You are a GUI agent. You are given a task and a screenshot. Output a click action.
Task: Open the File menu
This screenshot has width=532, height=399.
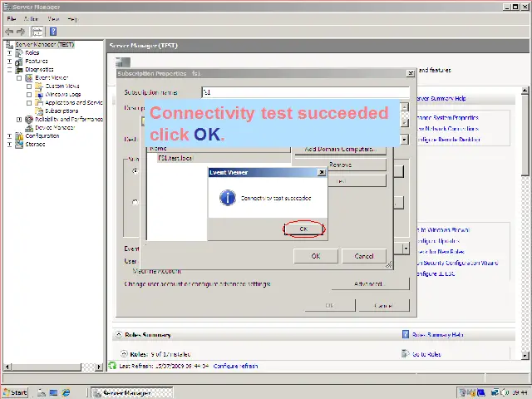tap(11, 18)
